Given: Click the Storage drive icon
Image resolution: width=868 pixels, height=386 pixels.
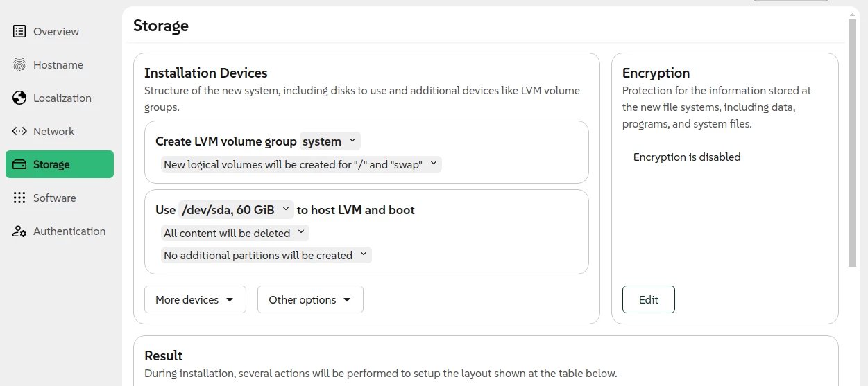Looking at the screenshot, I should (19, 164).
